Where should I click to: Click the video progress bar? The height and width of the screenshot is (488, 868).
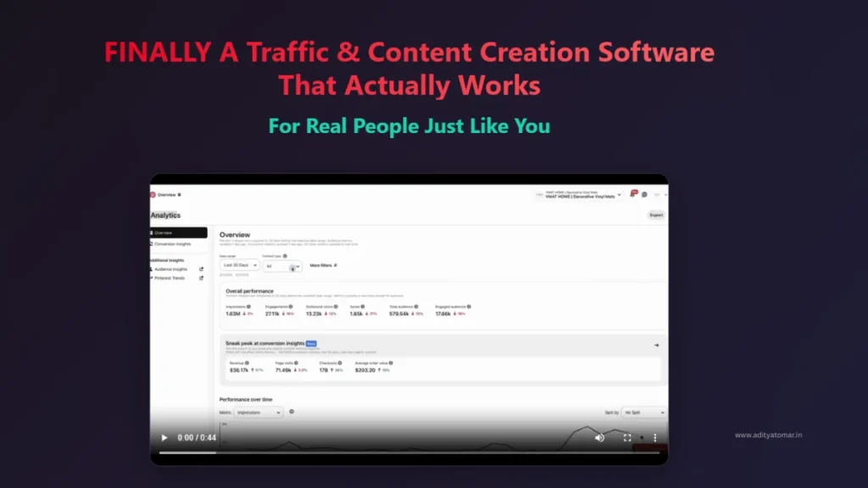[409, 452]
